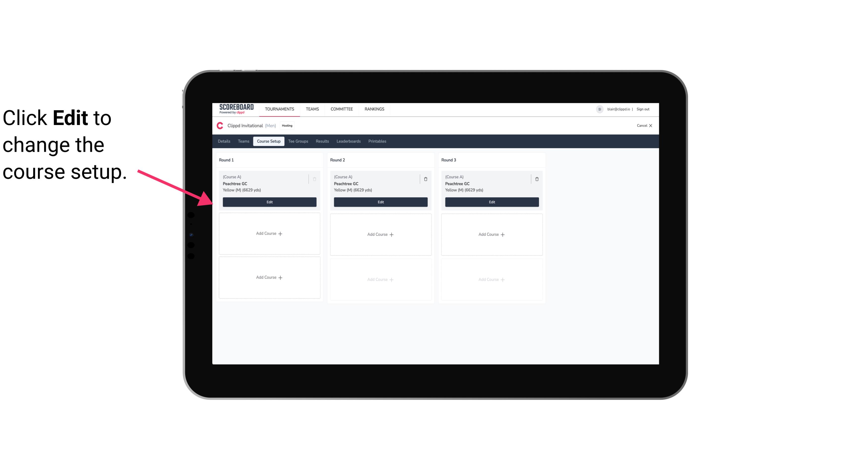Click Edit button under Round 1 course

point(269,202)
